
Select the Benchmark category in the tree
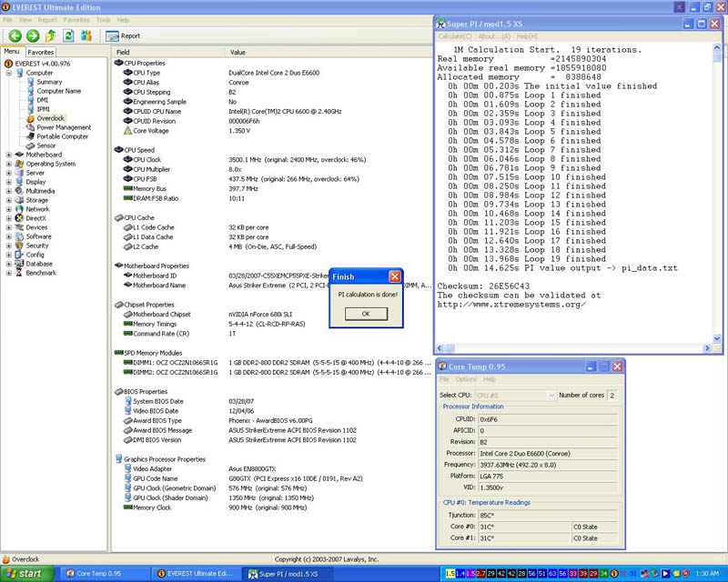(x=41, y=273)
